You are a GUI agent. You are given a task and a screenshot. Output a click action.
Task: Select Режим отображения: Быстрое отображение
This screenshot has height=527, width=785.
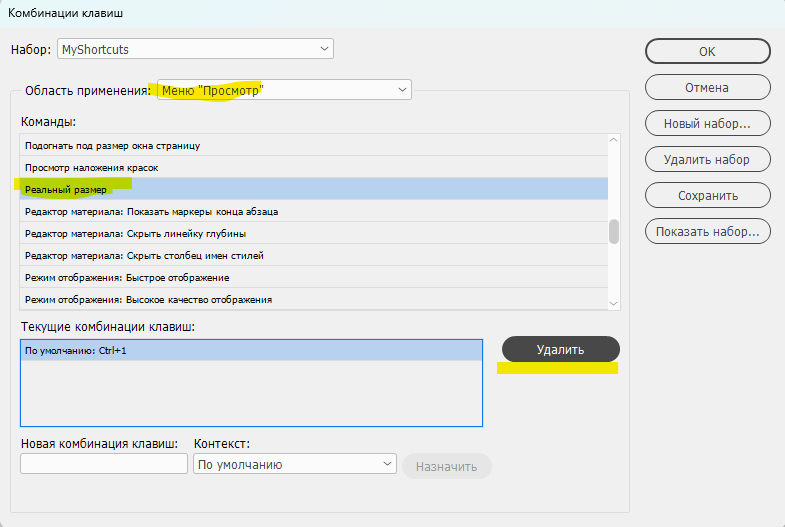tap(314, 277)
